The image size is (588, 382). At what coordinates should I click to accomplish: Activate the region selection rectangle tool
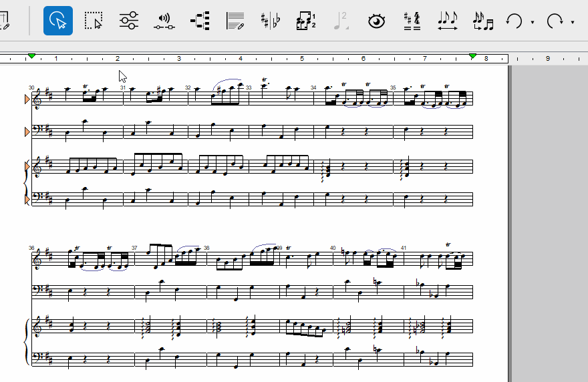(x=93, y=21)
